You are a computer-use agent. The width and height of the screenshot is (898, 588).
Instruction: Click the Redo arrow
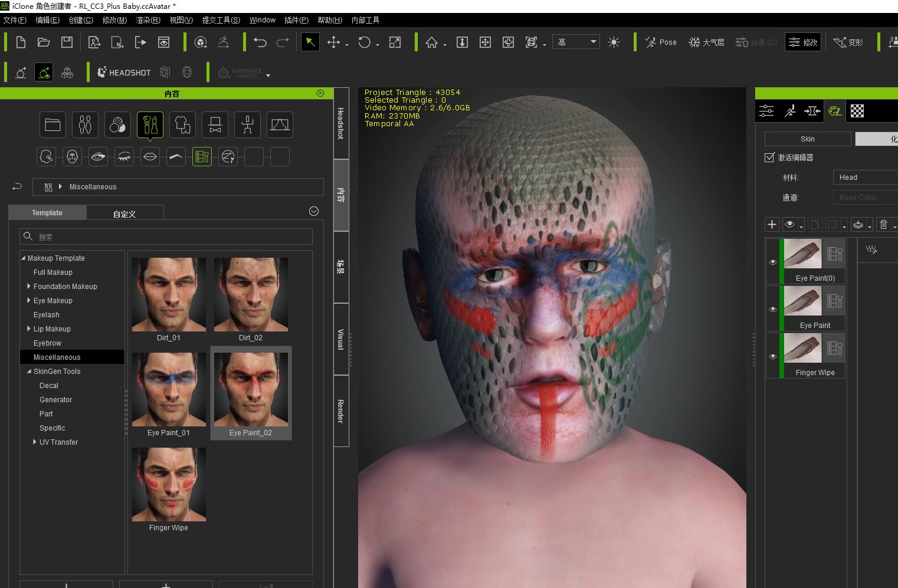tap(283, 42)
